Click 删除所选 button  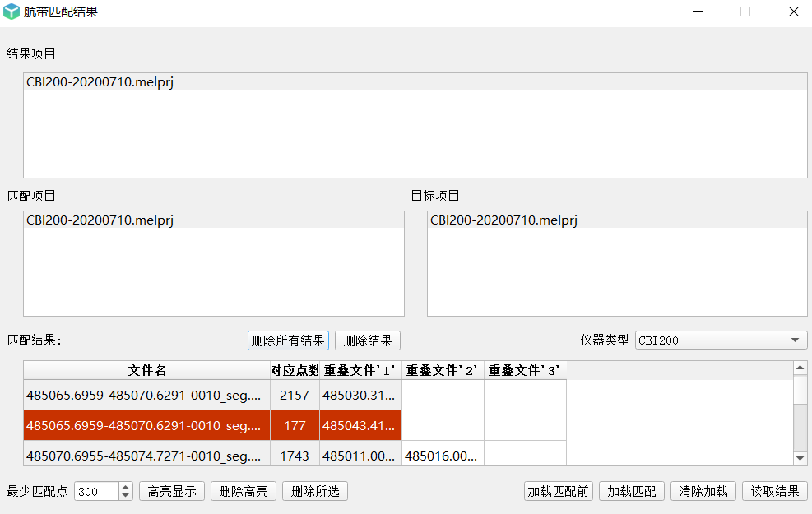coord(315,491)
